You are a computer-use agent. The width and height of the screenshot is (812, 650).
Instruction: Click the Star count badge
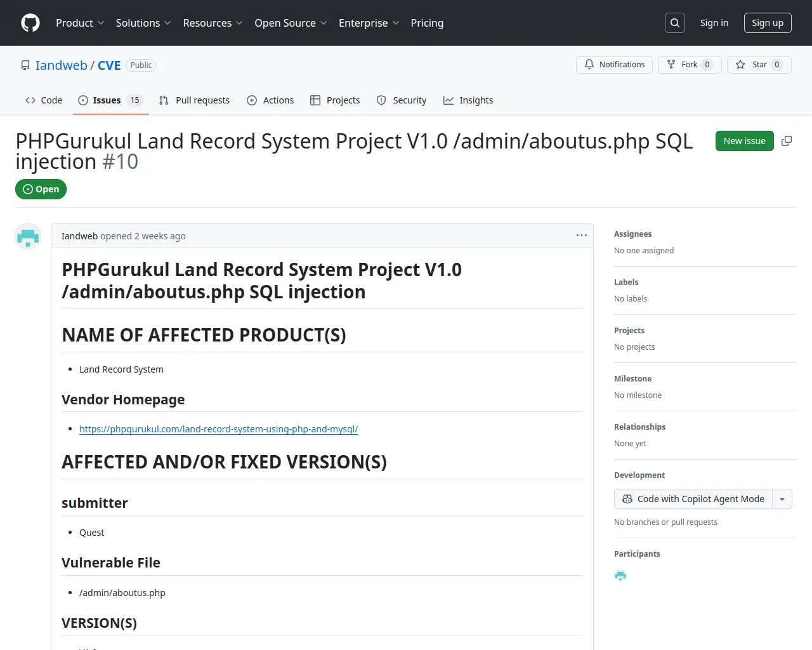777,65
